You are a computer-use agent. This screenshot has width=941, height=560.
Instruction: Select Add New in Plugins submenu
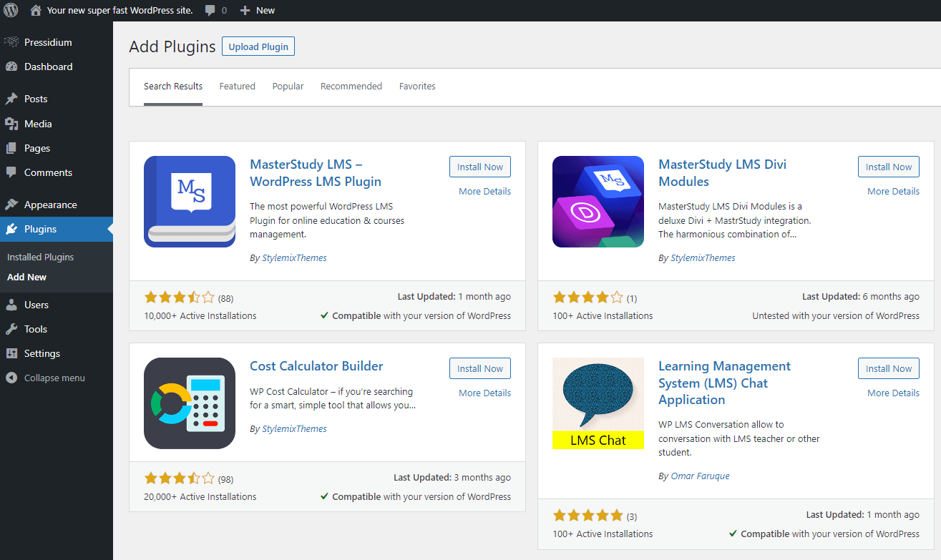pyautogui.click(x=26, y=277)
